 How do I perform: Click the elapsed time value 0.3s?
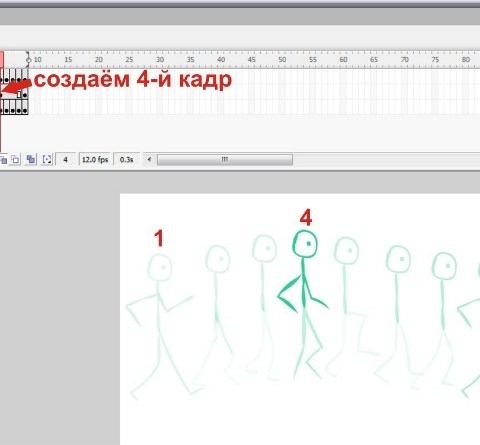126,160
